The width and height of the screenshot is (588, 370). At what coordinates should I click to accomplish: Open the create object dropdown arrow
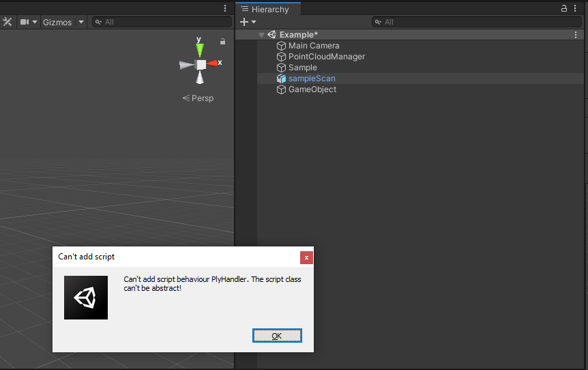[x=254, y=22]
